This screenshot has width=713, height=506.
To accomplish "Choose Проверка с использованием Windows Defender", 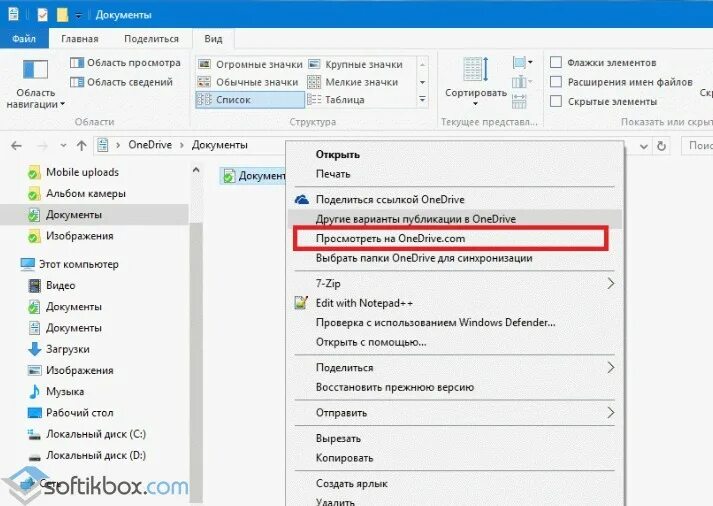I will 436,323.
